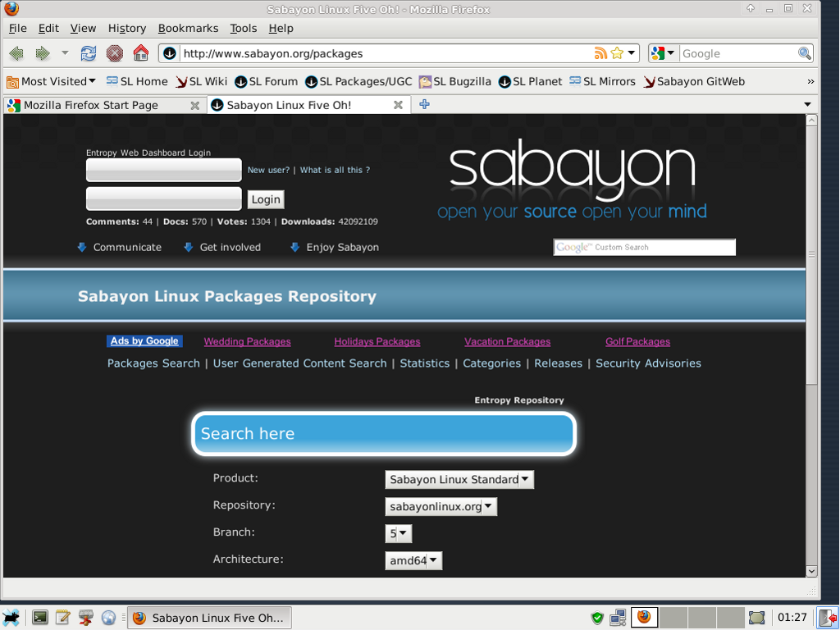Open the Sabayon GitWeb bookmark

pyautogui.click(x=694, y=81)
